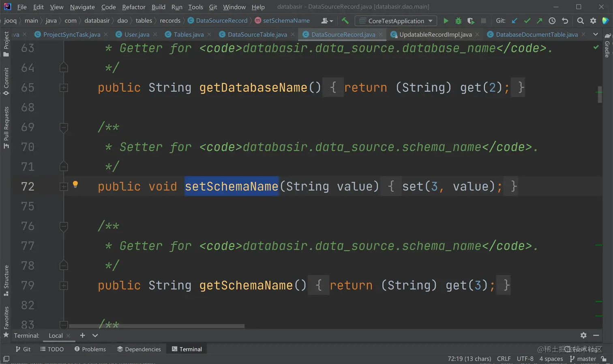Run CoreTestApplication with the green play icon
This screenshot has height=364, width=613.
pos(446,21)
